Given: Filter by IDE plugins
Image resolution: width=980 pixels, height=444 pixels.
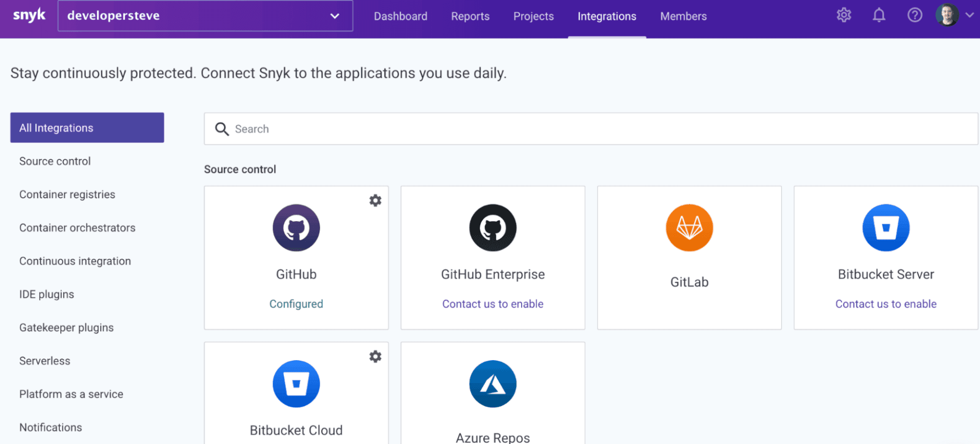Looking at the screenshot, I should [46, 294].
